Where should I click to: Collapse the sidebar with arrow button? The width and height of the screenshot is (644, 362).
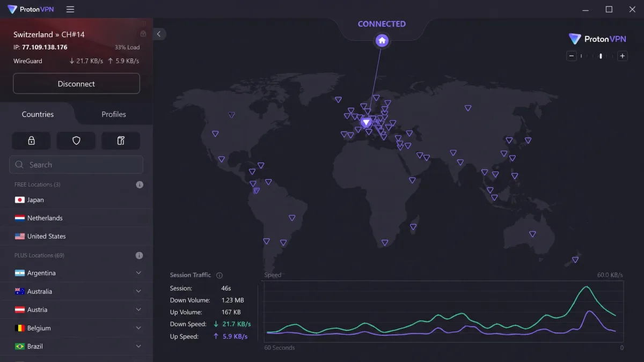[159, 34]
